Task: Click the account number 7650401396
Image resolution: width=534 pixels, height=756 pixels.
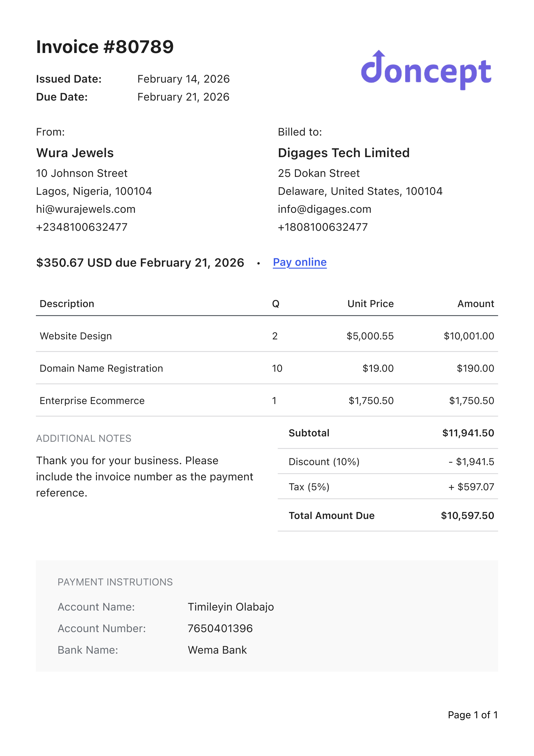Action: (x=220, y=629)
